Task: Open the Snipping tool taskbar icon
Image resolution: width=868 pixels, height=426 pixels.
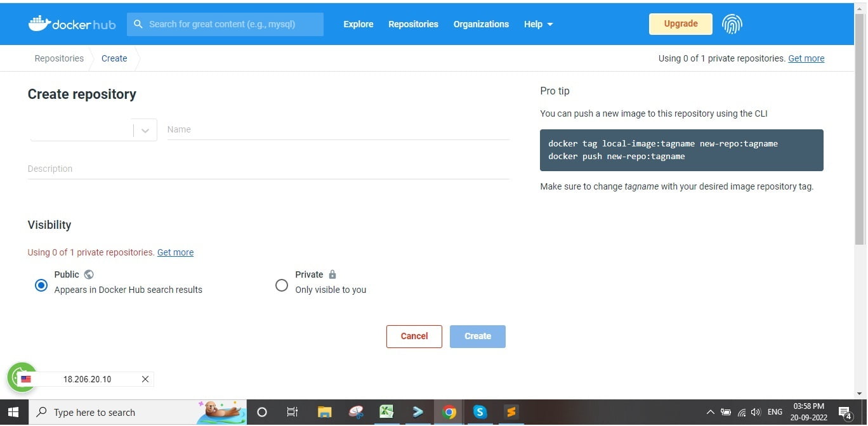Action: (x=355, y=412)
